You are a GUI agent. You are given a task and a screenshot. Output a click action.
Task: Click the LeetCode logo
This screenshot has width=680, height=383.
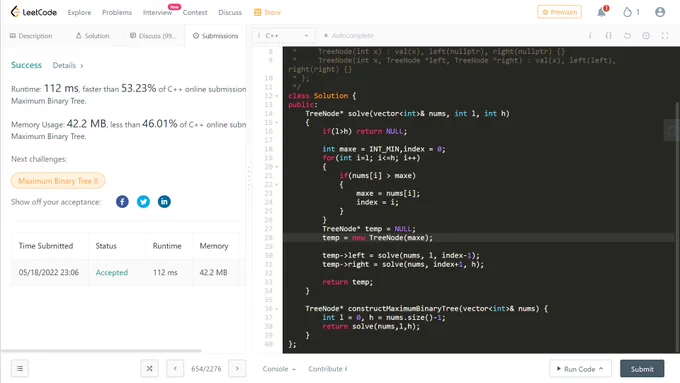tap(34, 12)
